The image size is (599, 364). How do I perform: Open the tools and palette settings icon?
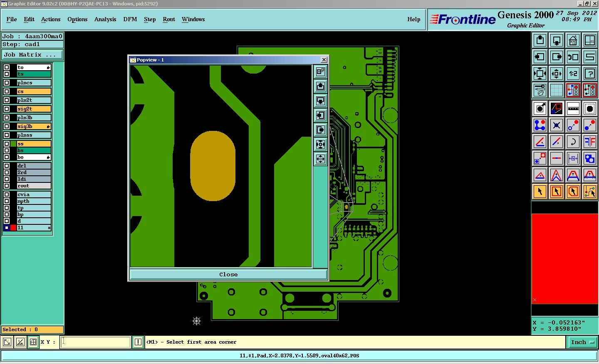point(540,90)
